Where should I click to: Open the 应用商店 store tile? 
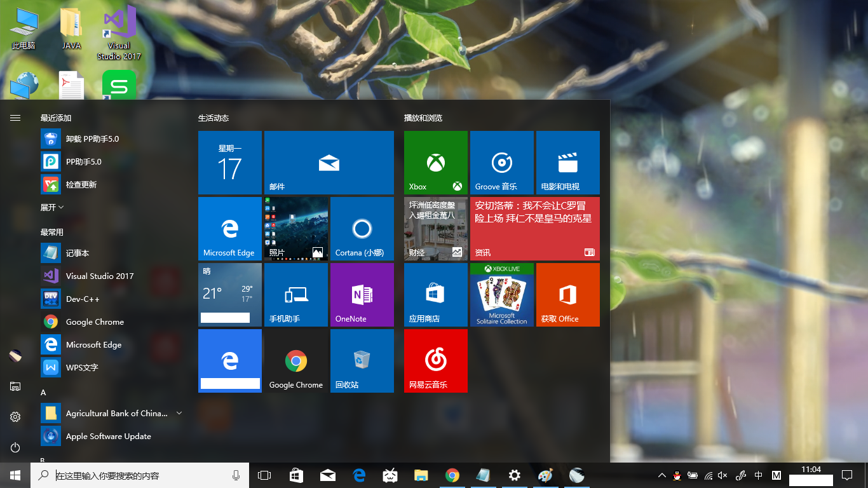coord(436,295)
